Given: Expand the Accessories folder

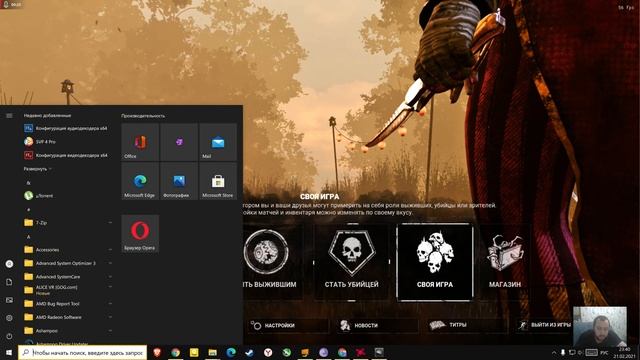Looking at the screenshot, I should click(67, 249).
